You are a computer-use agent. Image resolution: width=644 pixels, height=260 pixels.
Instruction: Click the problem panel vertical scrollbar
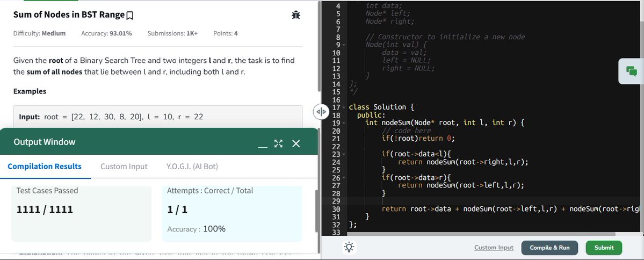coord(319,47)
